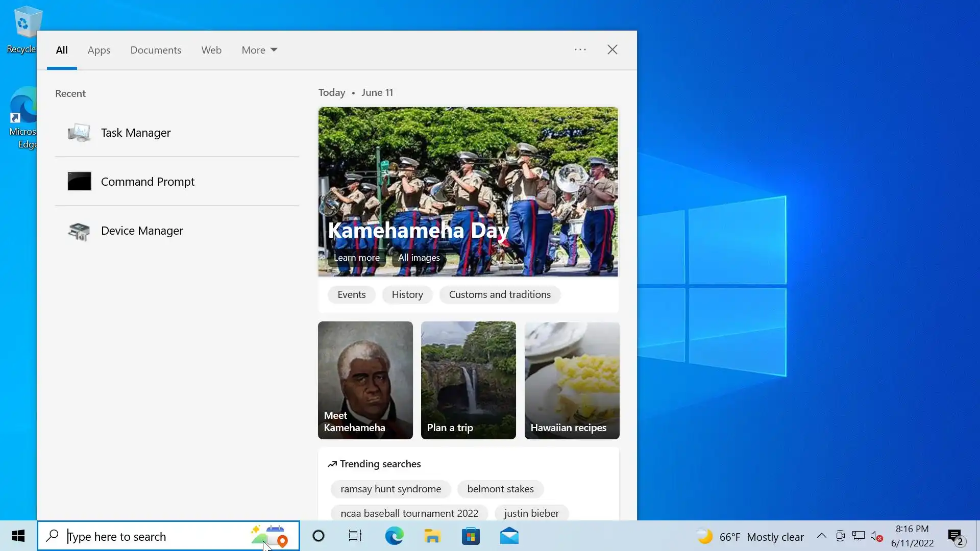Click the Cortana circle icon
This screenshot has width=980, height=551.
point(318,536)
